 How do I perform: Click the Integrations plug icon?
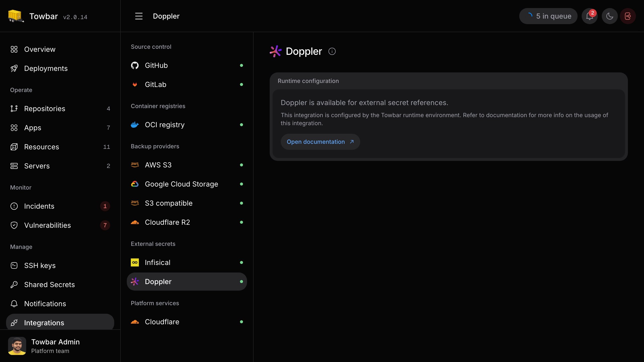[x=14, y=323]
